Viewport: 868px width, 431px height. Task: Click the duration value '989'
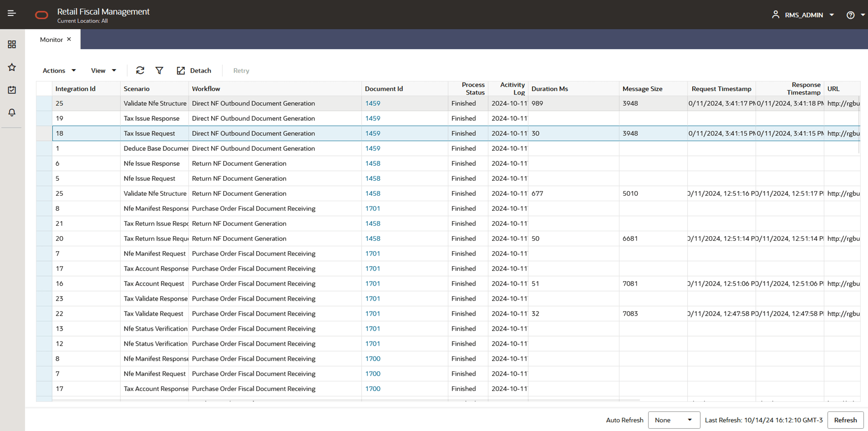[x=537, y=103]
